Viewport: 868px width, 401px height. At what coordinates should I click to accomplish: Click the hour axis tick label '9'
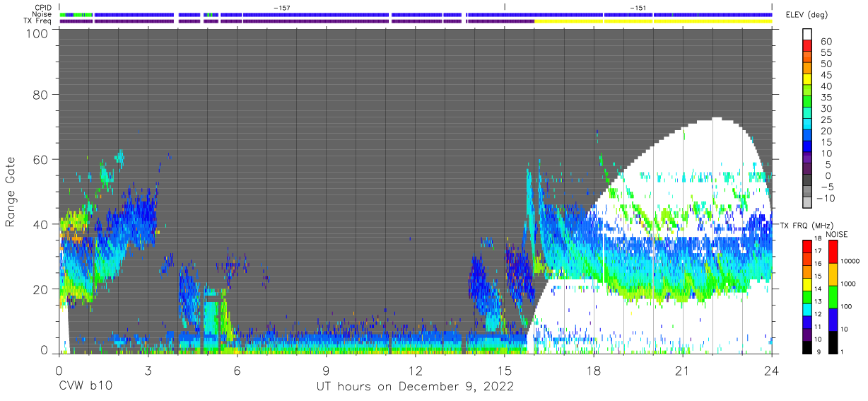pyautogui.click(x=326, y=369)
